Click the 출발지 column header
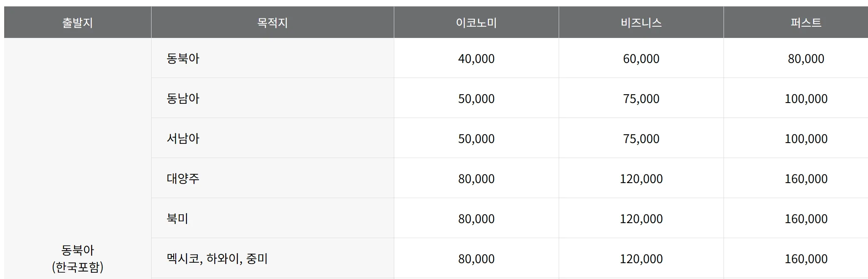Screen dimensions: 868x279 coord(77,23)
